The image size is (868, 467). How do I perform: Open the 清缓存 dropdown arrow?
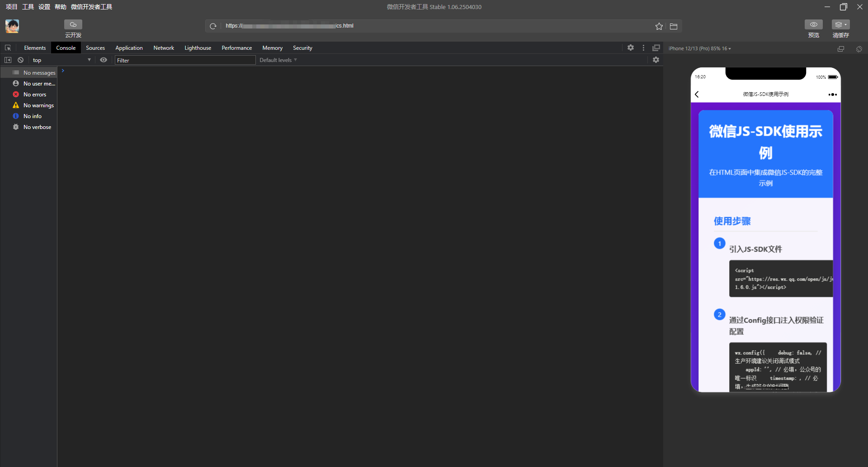[846, 24]
